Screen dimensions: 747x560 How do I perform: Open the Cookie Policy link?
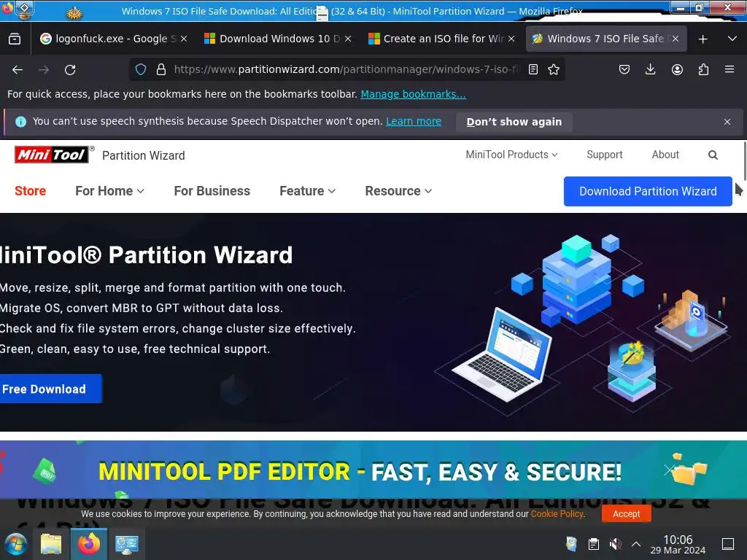pos(557,514)
